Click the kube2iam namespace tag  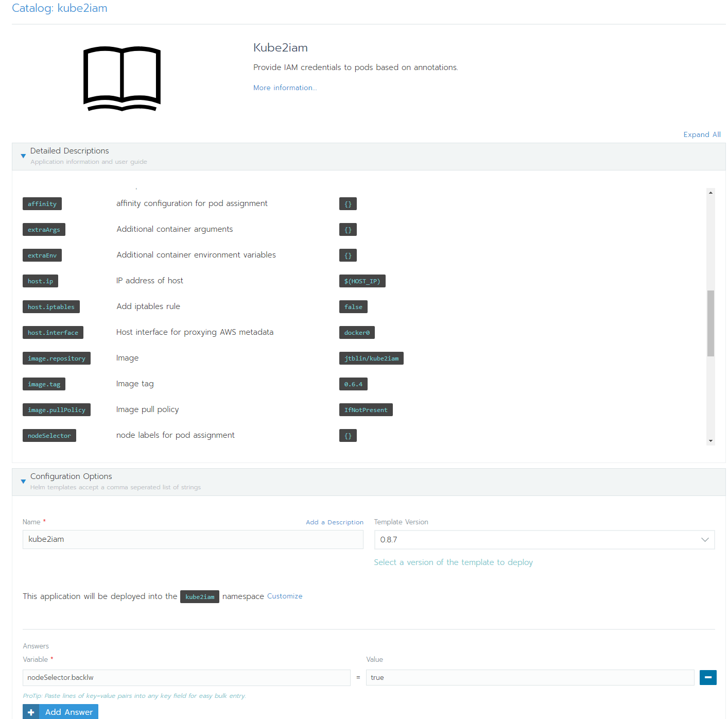click(x=200, y=597)
